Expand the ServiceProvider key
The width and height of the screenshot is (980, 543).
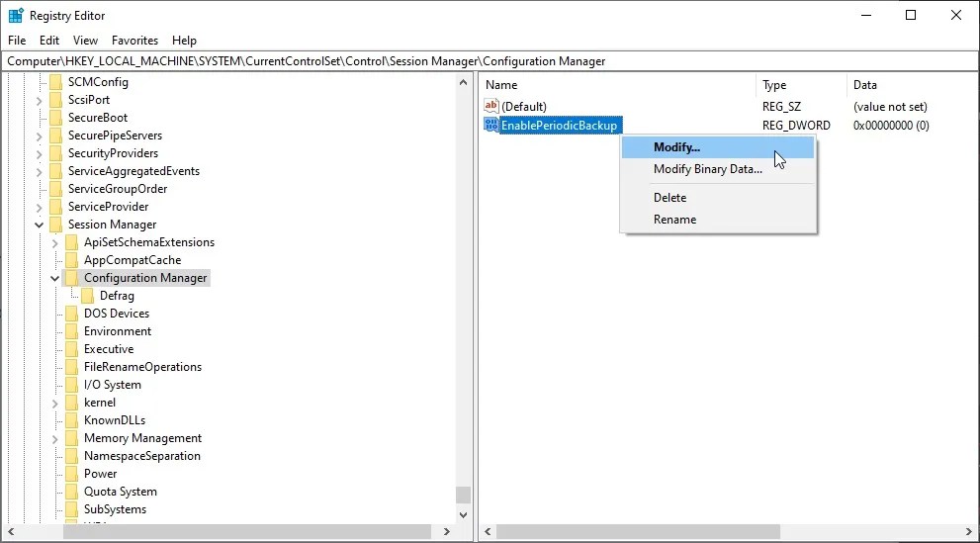(40, 208)
